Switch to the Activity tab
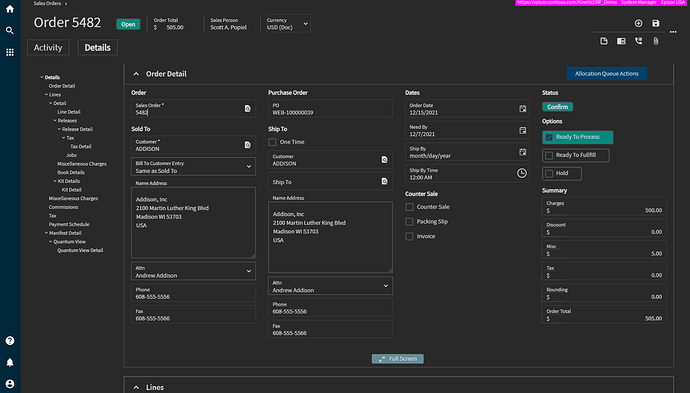 pos(48,48)
